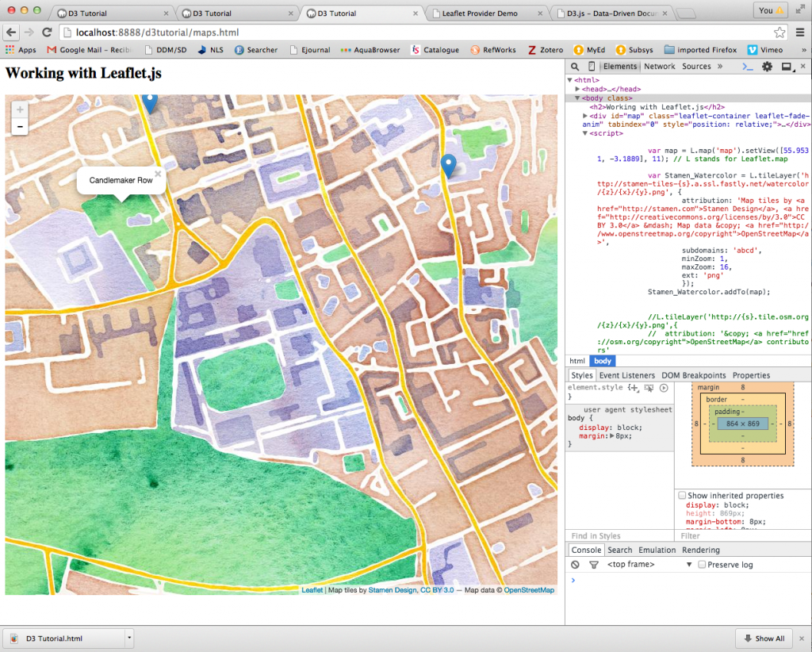Viewport: 812px width, 652px height.
Task: Change DevTools dock position icon
Action: click(x=786, y=67)
